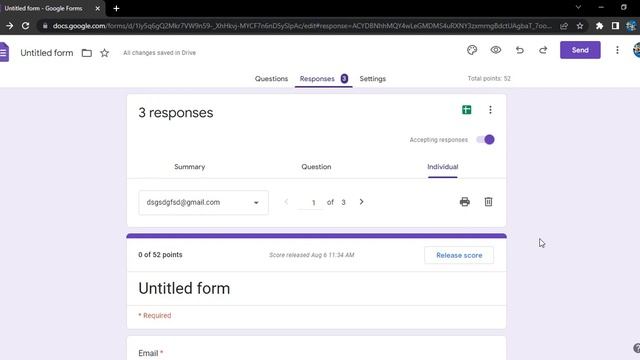Click the Send button
Viewport: 640px width, 360px height.
(x=580, y=50)
